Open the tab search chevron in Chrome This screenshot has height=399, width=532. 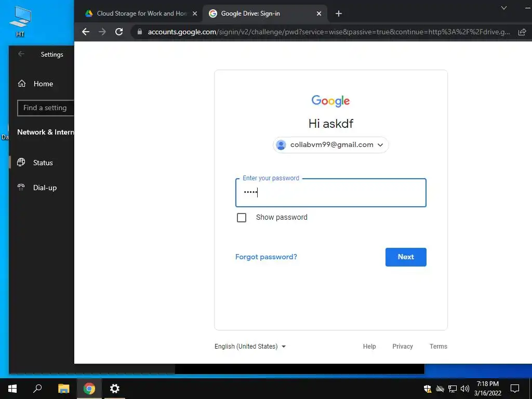[x=504, y=8]
